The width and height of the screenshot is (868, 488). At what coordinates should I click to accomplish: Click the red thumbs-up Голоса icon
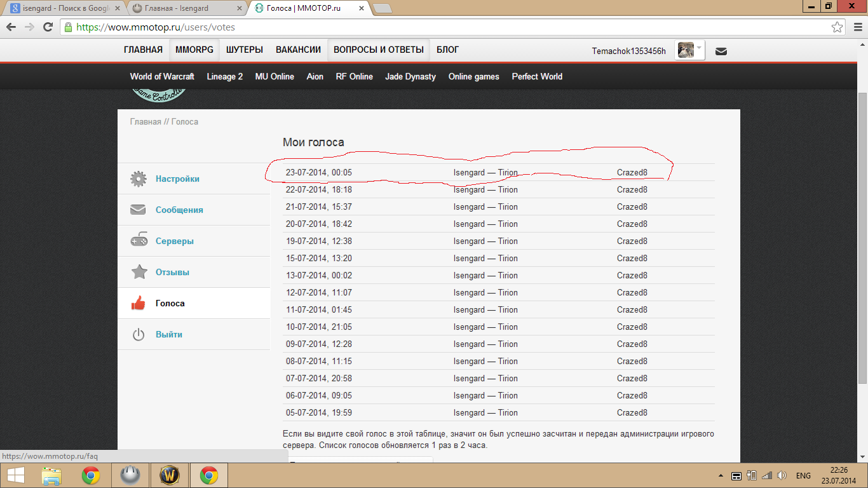(x=139, y=303)
